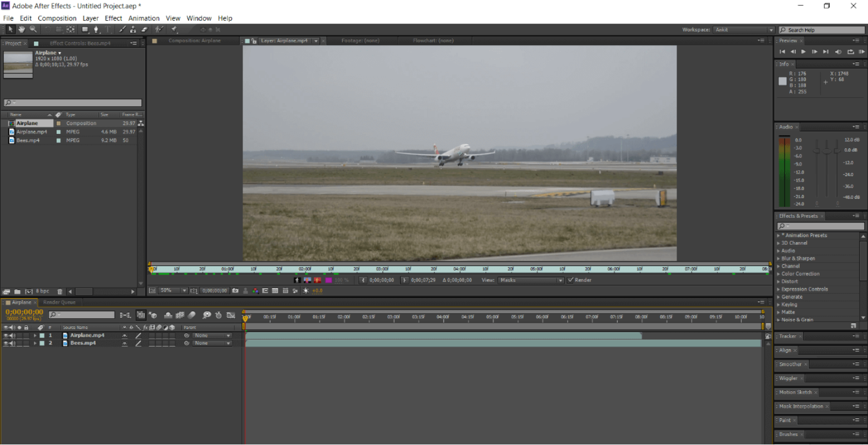Select the Zoom tool
868x445 pixels.
33,29
